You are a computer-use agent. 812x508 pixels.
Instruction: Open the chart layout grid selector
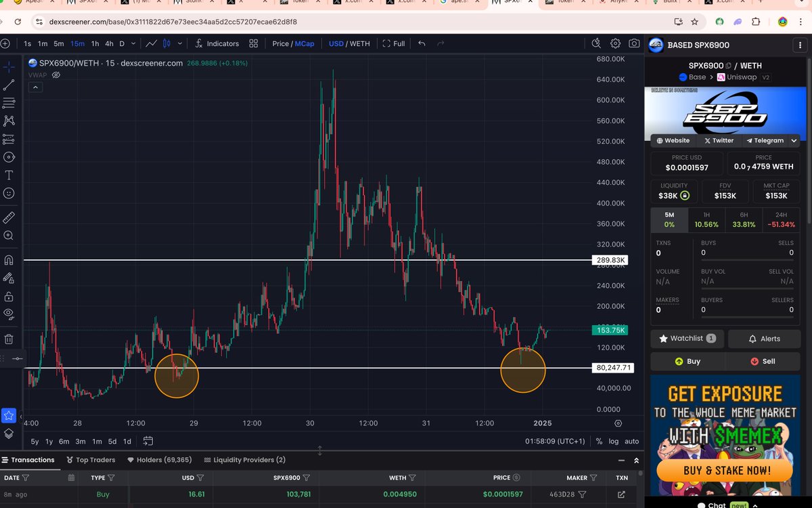click(x=254, y=43)
